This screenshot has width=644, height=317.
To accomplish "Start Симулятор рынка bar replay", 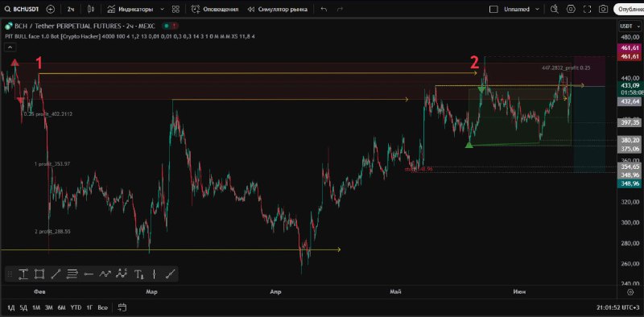I will (x=278, y=9).
